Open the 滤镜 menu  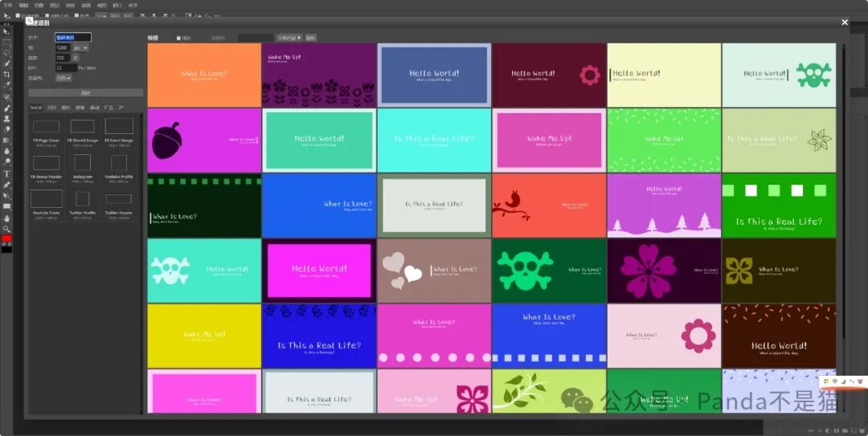tap(86, 5)
